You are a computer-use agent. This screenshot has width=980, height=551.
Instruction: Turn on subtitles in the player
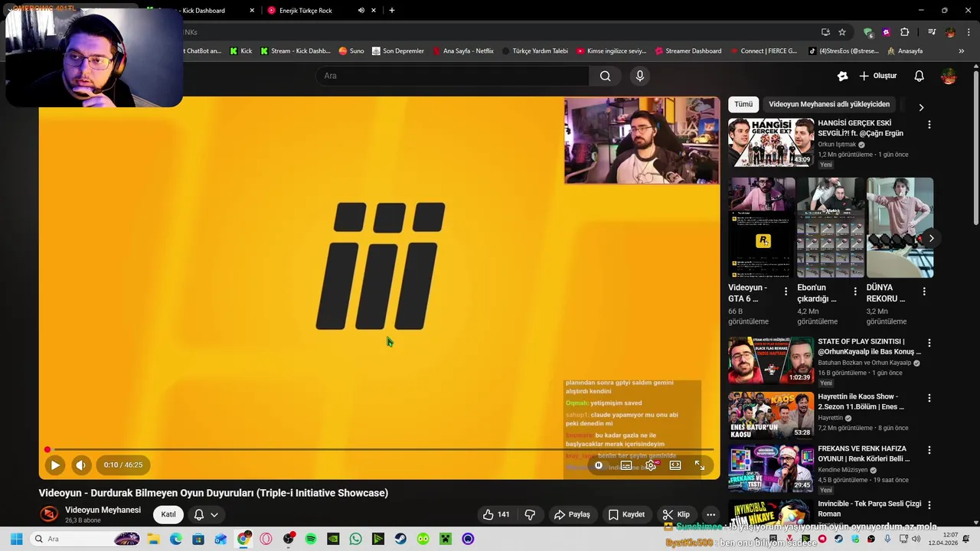626,465
